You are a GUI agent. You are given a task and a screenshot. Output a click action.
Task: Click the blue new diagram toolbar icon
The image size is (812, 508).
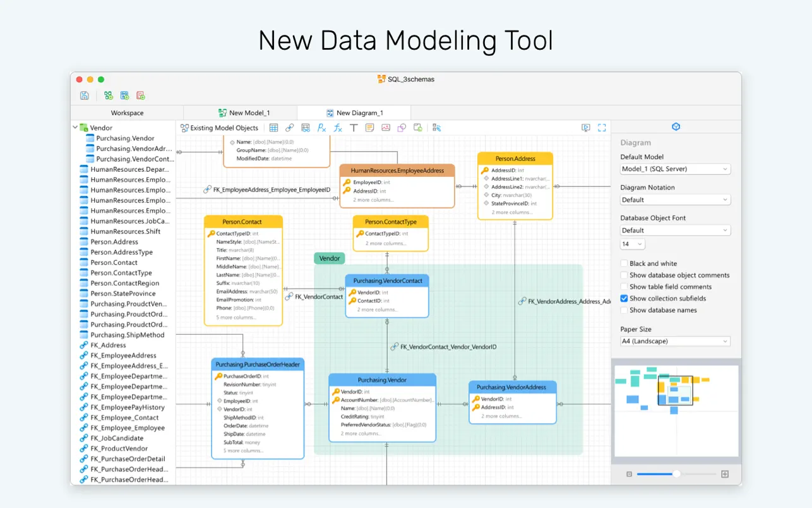124,95
